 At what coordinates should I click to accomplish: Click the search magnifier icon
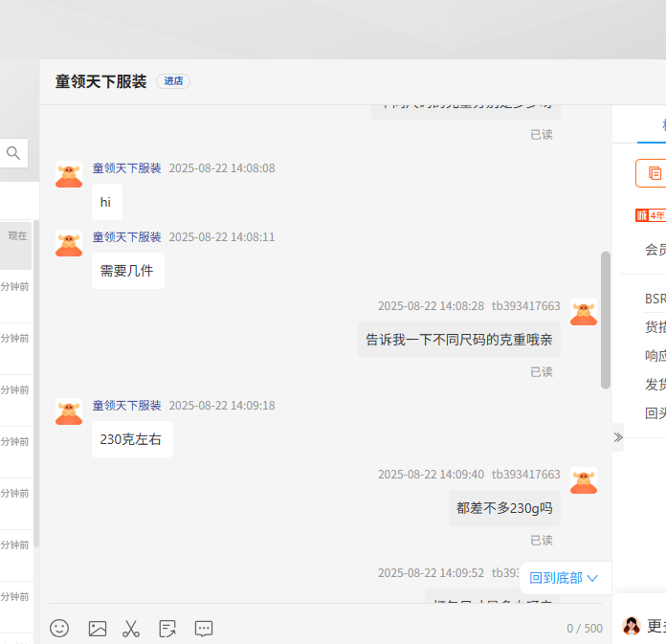pos(13,153)
